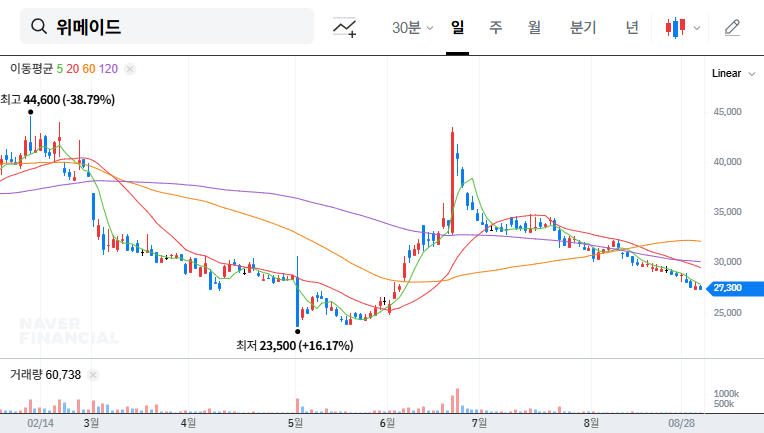The width and height of the screenshot is (764, 433).
Task: Expand the chart type chevron
Action: pyautogui.click(x=697, y=28)
